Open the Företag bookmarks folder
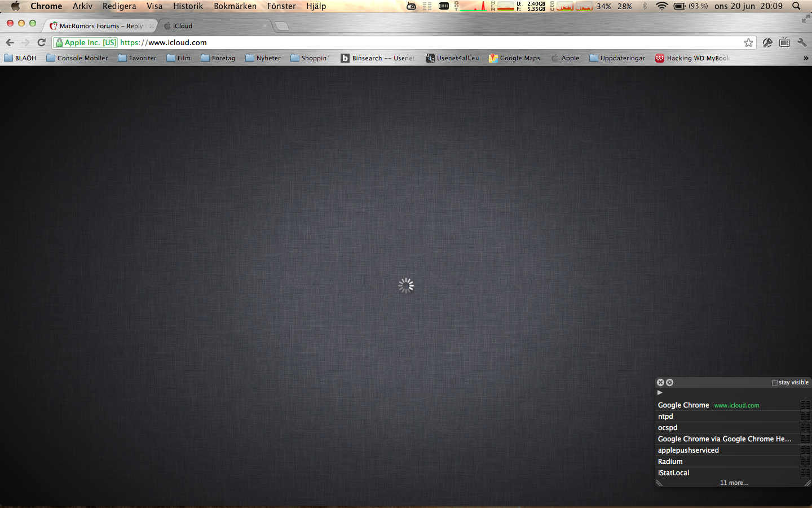 pyautogui.click(x=218, y=58)
